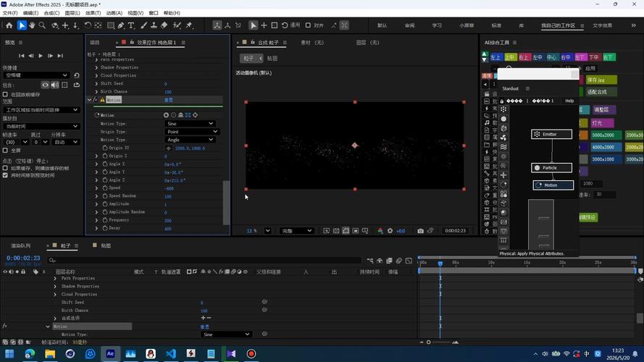Choose the Type text tool
Viewport: 644px width, 362px height.
coord(131,25)
